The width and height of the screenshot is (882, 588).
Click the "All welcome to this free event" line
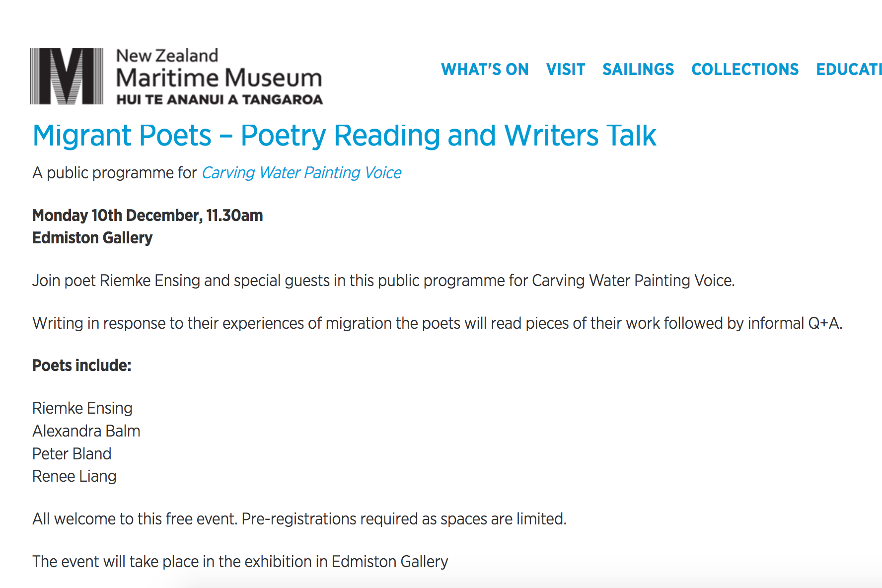299,519
